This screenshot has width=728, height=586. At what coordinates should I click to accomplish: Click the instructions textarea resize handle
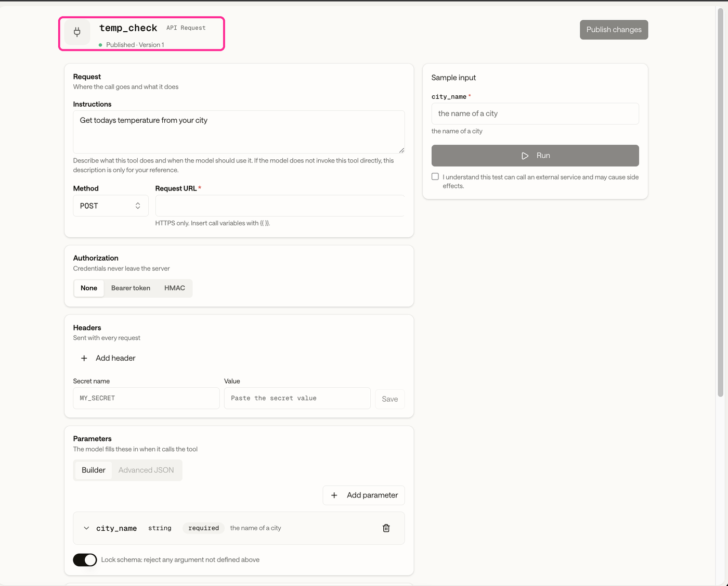point(401,150)
